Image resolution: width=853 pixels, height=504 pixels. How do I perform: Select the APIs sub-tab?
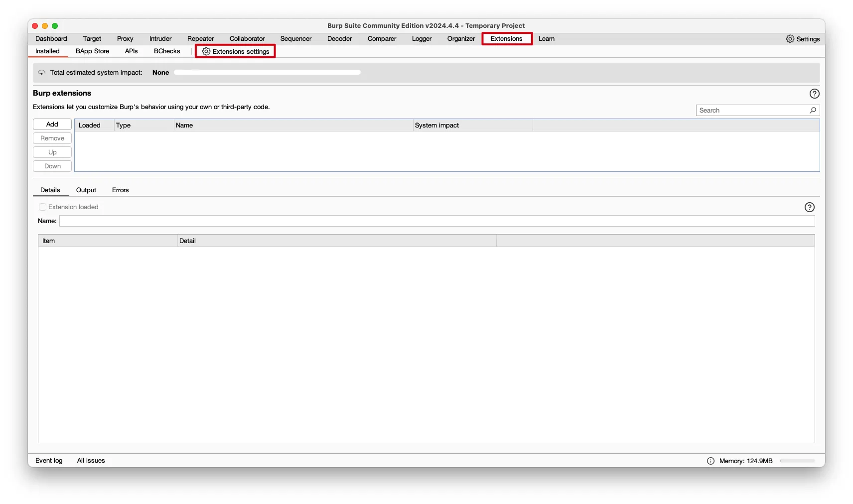pyautogui.click(x=132, y=51)
